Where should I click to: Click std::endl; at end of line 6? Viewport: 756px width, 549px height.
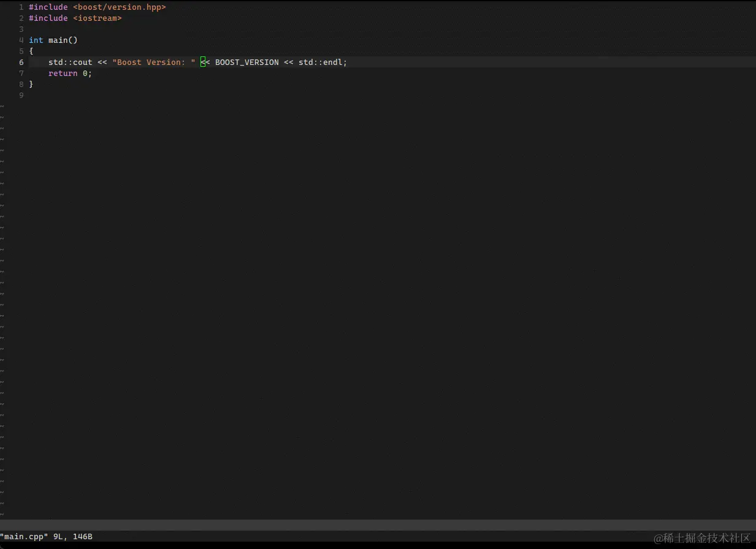323,62
